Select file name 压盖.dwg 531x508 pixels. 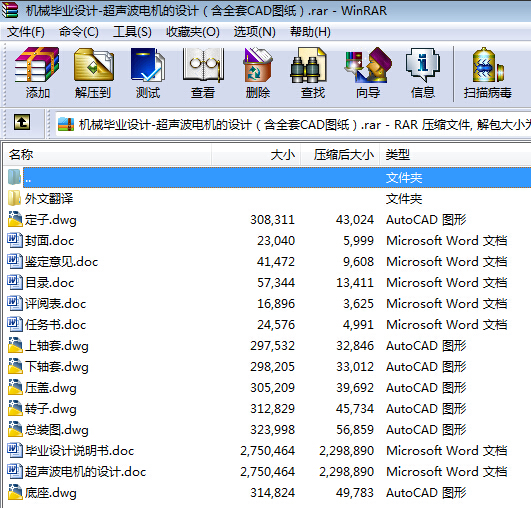[50, 388]
